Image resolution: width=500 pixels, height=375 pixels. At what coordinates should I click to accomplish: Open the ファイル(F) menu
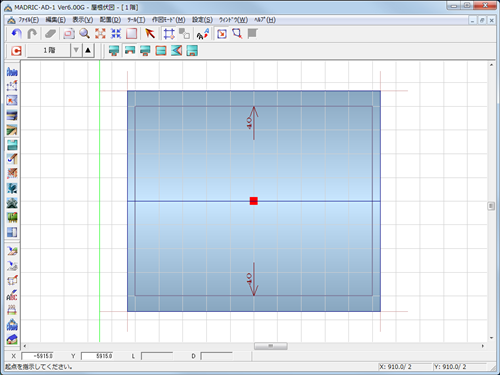point(28,20)
